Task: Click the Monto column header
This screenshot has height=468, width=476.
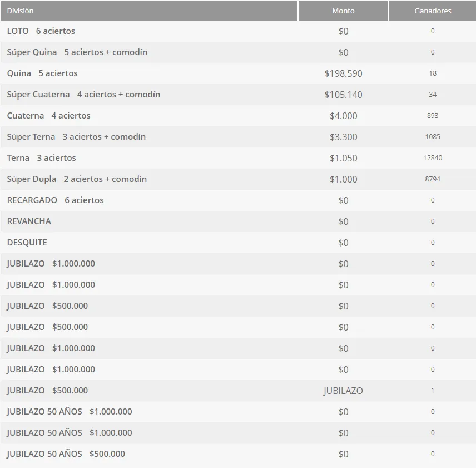Action: coord(343,11)
